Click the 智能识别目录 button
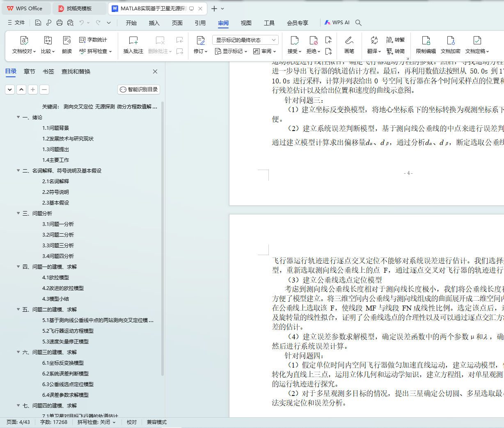504x428 pixels. (139, 89)
